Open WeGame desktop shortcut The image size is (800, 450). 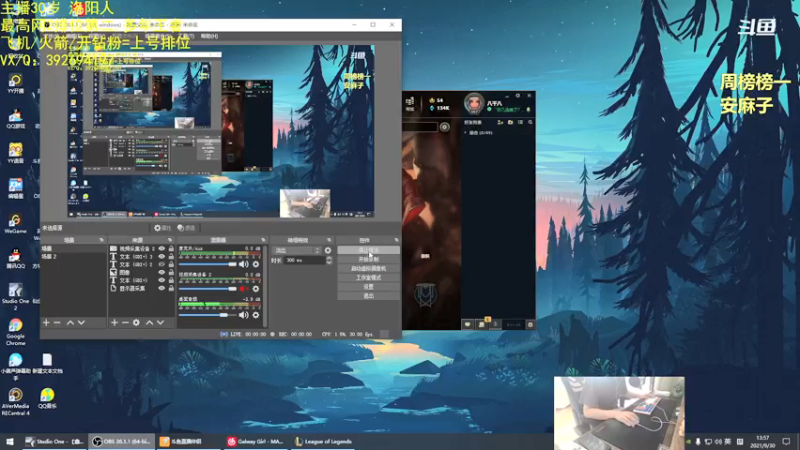15,224
